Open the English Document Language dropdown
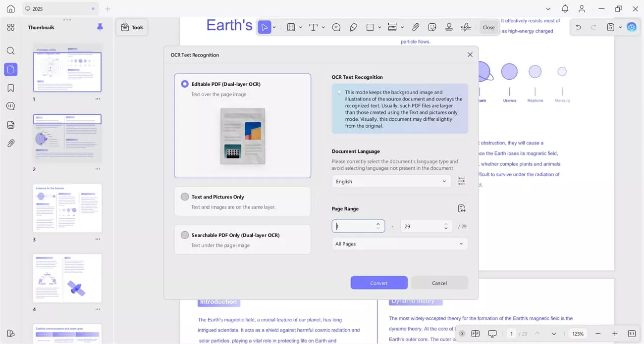Screen dimensions: 644x344 coord(391,181)
